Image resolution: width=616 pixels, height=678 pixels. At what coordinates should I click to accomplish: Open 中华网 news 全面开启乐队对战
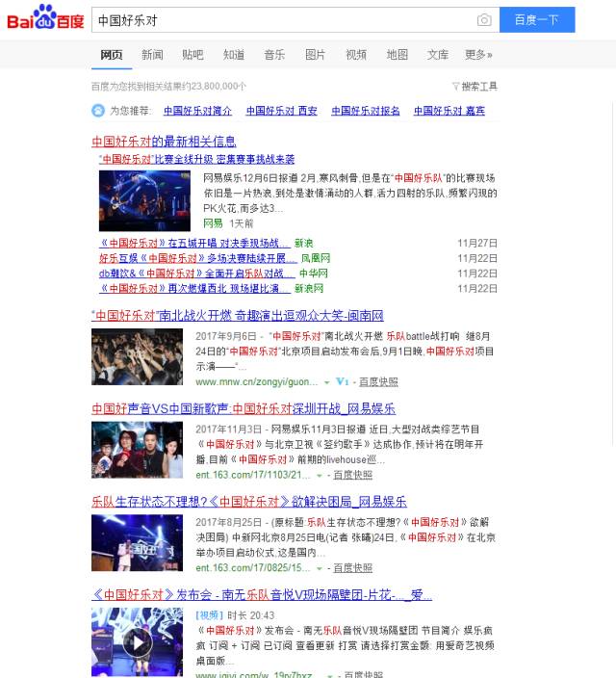click(196, 274)
